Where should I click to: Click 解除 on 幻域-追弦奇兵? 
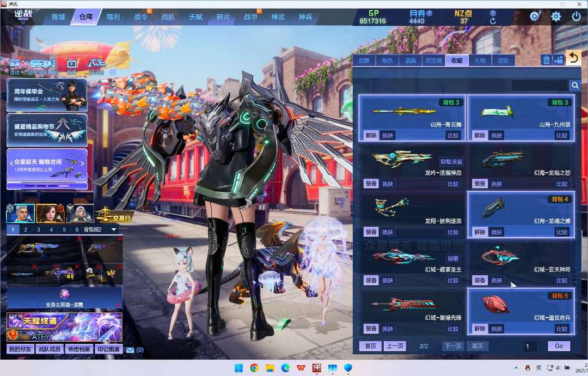[x=480, y=329]
